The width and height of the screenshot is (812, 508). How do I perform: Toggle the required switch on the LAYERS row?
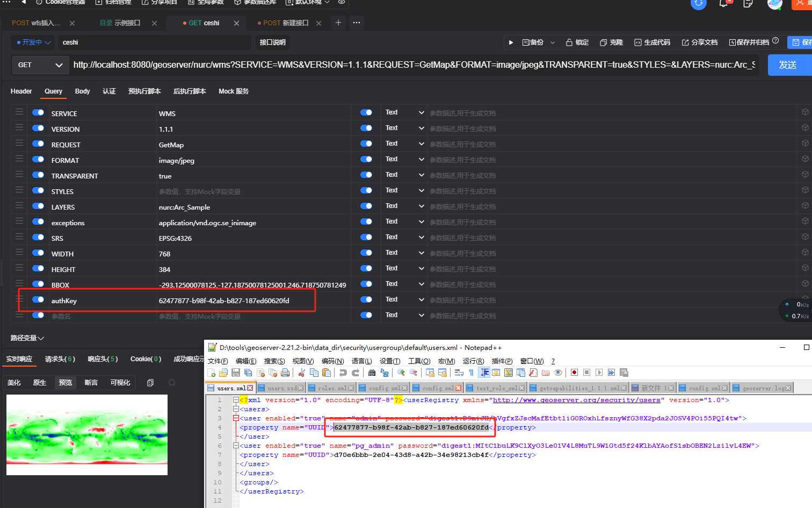(x=366, y=206)
